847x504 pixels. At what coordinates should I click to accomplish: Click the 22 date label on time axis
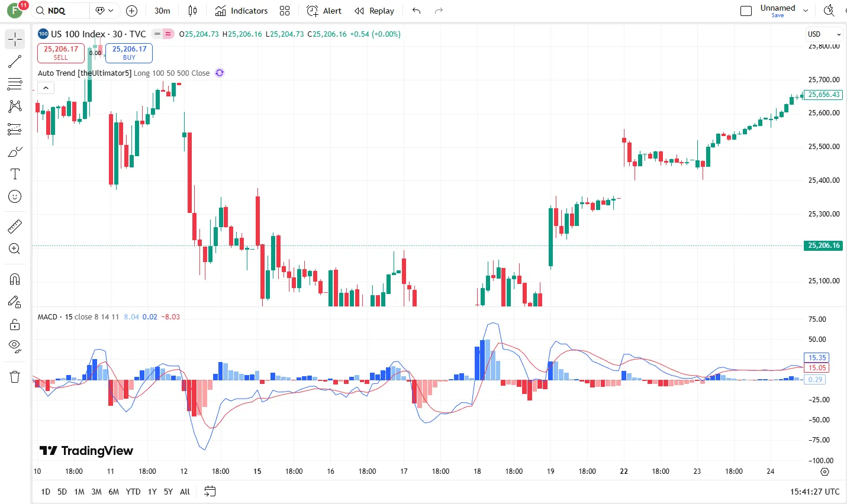pos(624,471)
